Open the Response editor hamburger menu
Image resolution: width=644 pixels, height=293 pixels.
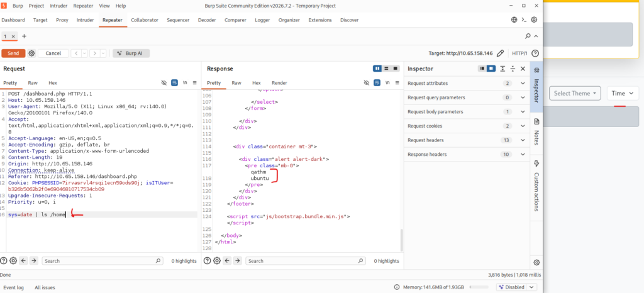click(x=397, y=83)
